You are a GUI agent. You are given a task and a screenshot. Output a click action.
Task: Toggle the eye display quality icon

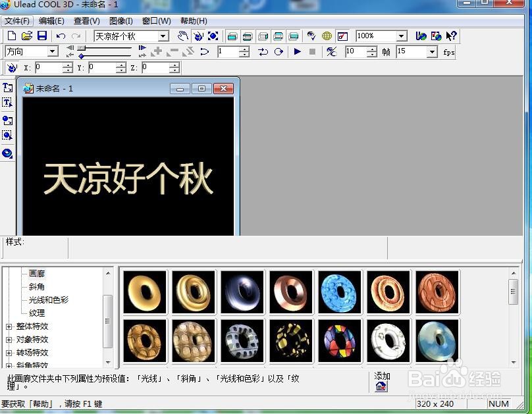click(x=311, y=36)
